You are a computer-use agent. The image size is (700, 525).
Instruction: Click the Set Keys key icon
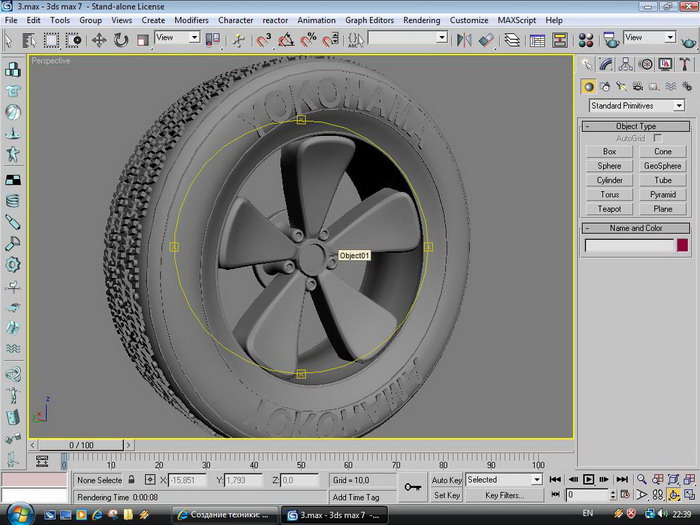click(413, 487)
